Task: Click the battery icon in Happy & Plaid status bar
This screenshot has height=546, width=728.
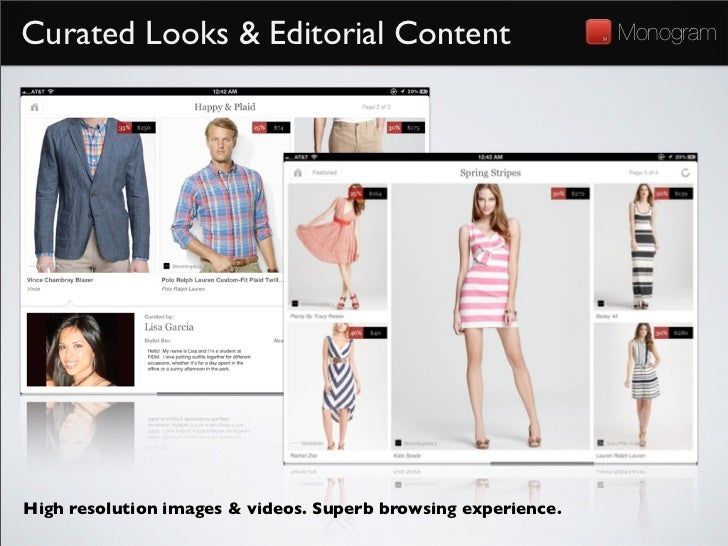Action: 423,91
